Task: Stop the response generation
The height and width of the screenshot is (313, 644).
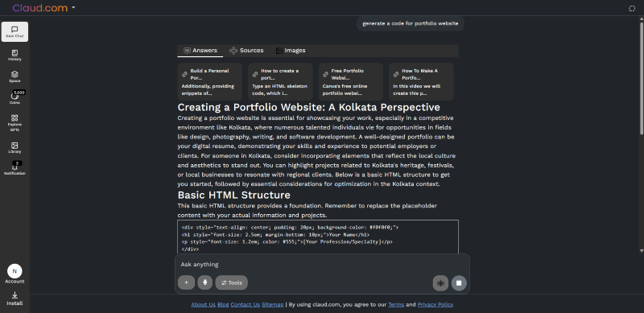Action: (x=459, y=283)
